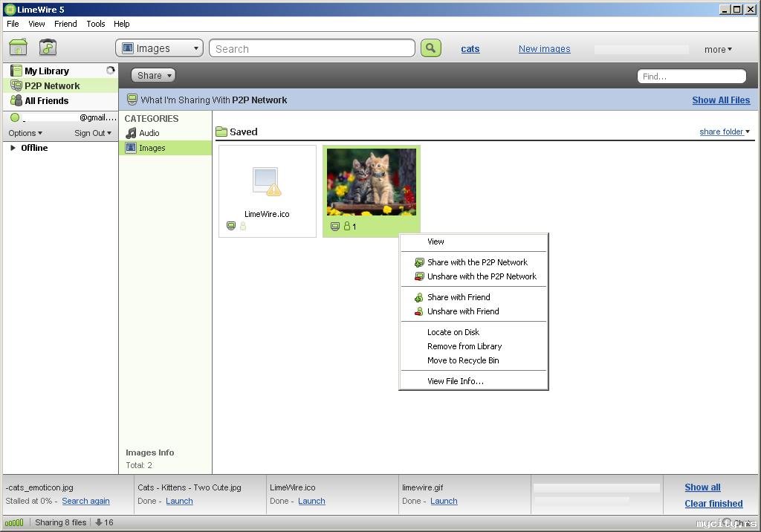Open the Friend menu
761x532 pixels.
[x=65, y=24]
